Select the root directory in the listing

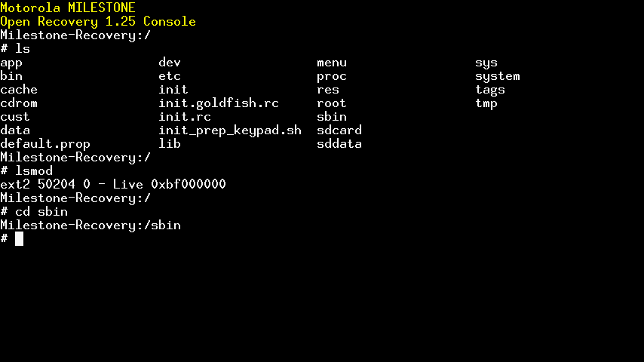[x=332, y=103]
